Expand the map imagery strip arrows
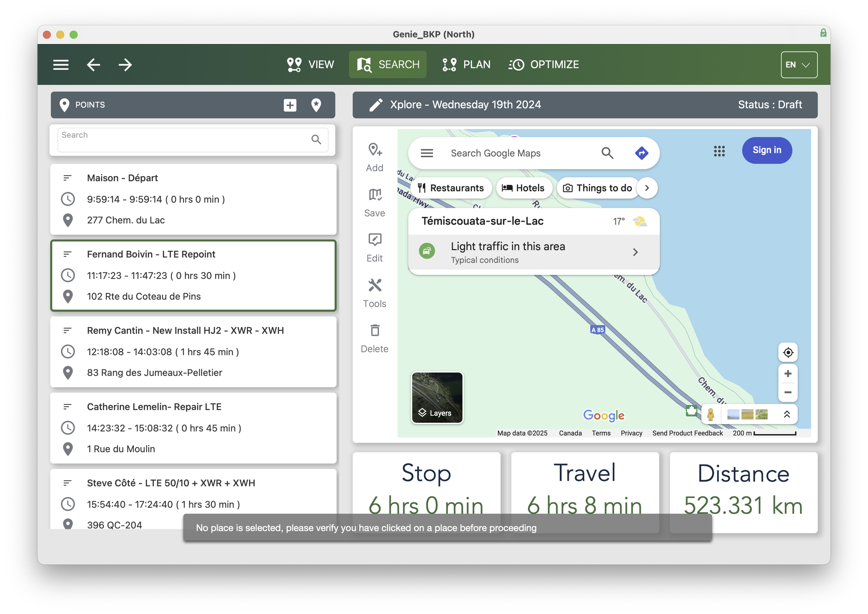868x614 pixels. coord(787,414)
